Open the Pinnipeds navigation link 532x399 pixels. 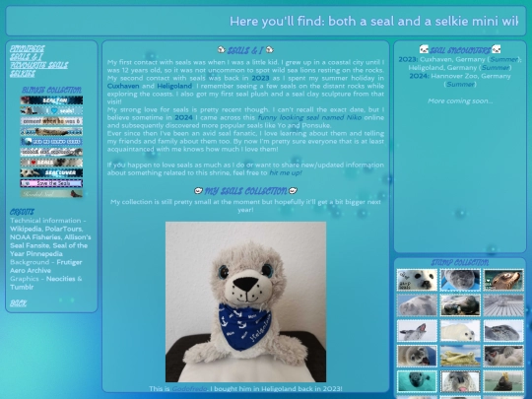(x=28, y=49)
